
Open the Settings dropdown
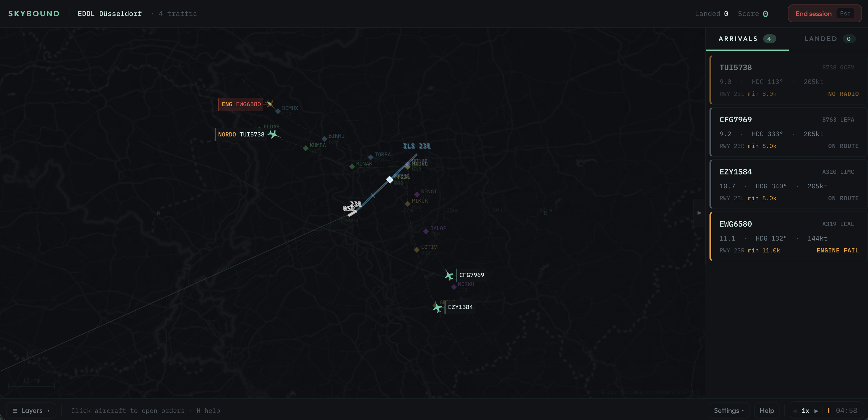(728, 410)
